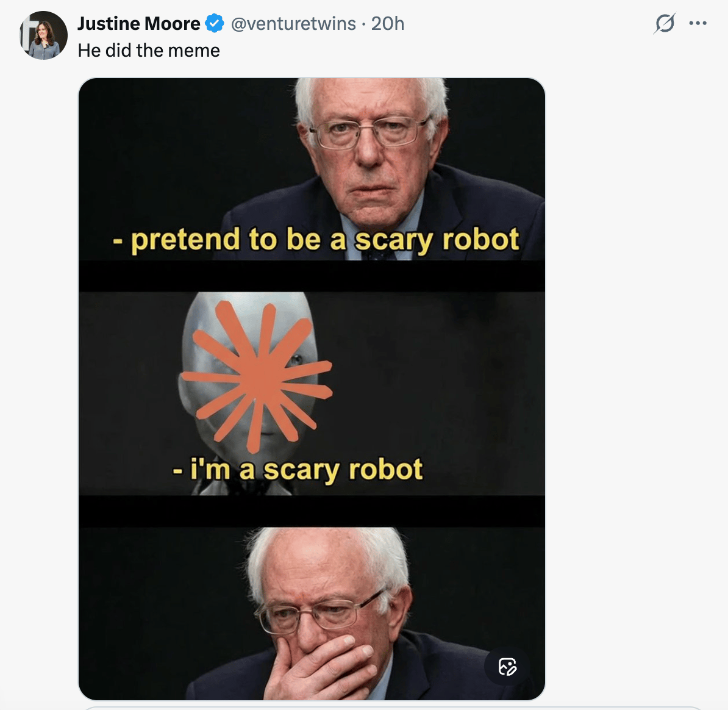Click the blue verified badge

(x=215, y=23)
